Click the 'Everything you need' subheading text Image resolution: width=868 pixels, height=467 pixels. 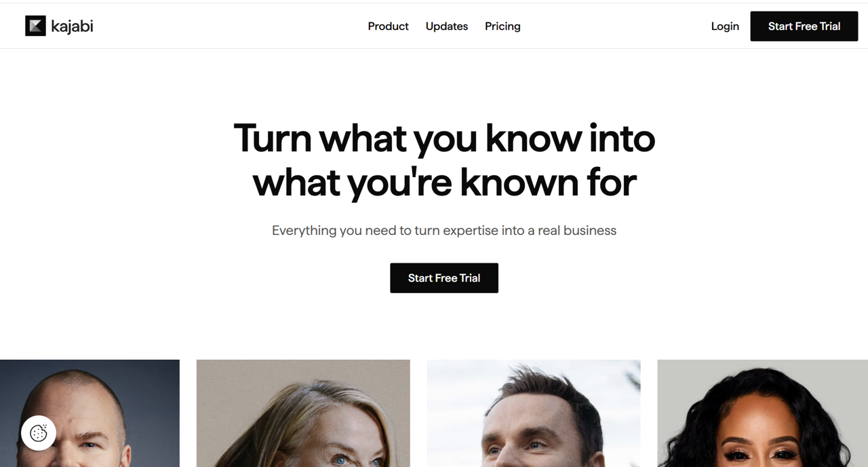444,231
